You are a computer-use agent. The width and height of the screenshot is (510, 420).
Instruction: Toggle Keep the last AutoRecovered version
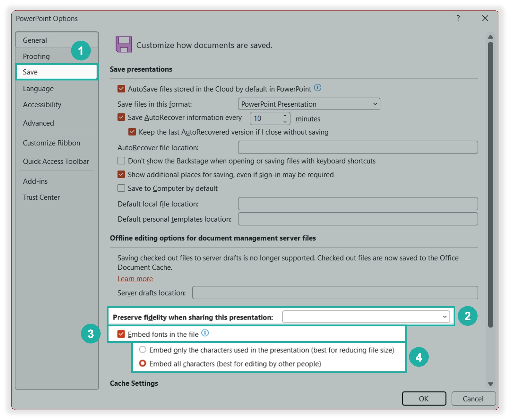[x=132, y=132]
